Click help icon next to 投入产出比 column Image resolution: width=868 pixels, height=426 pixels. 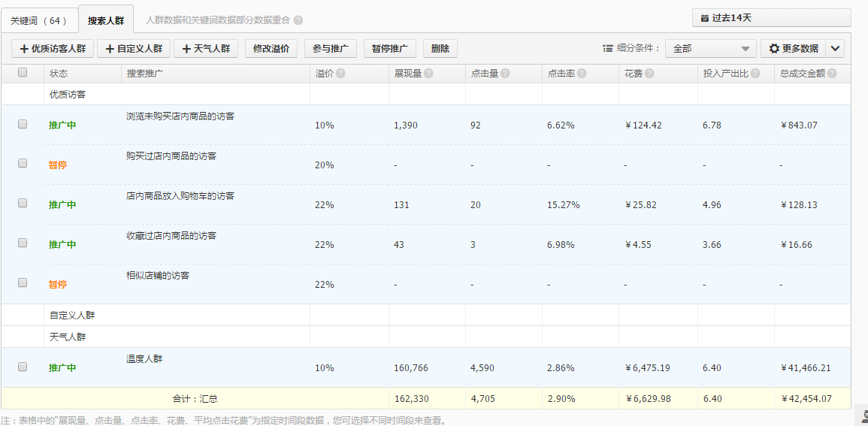coord(755,74)
